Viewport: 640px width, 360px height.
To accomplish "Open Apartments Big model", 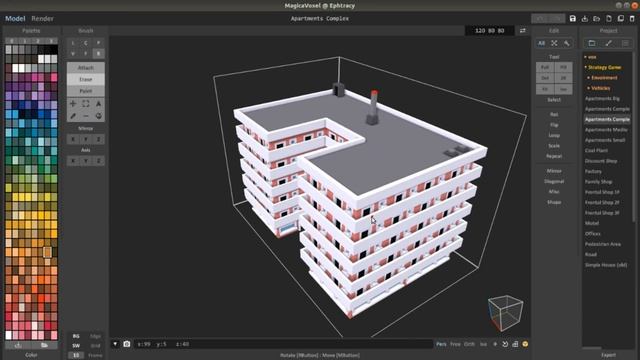I will point(602,98).
